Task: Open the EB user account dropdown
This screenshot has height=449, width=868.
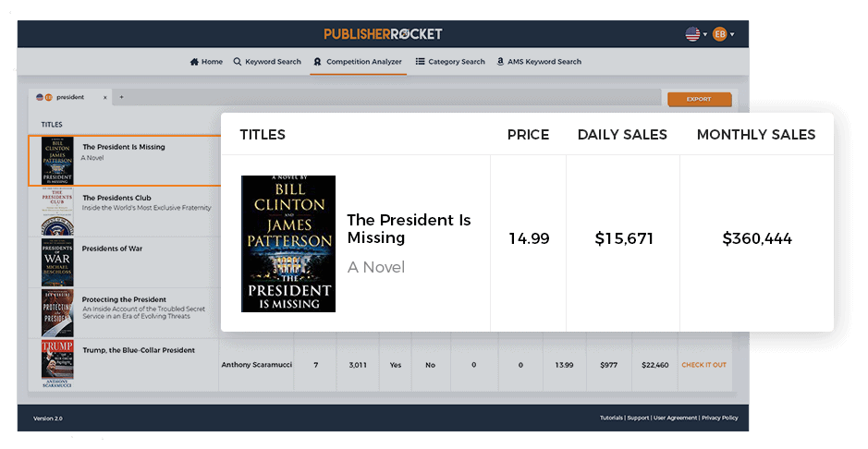Action: click(x=724, y=34)
